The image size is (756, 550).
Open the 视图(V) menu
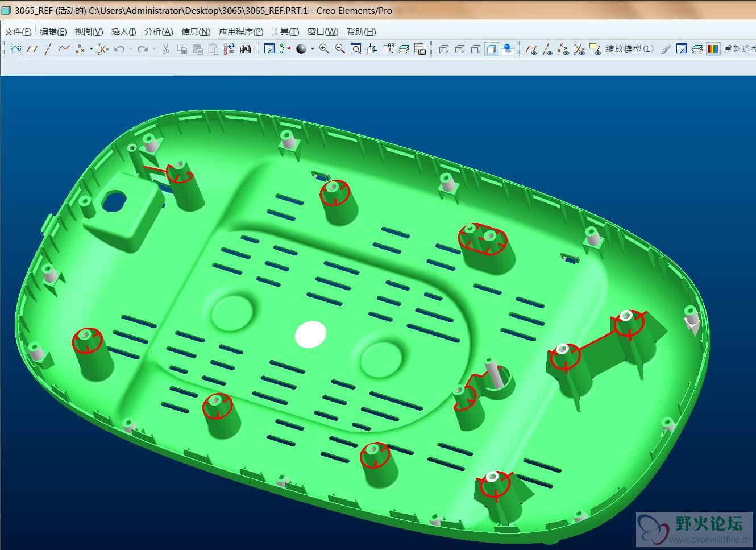tap(89, 32)
